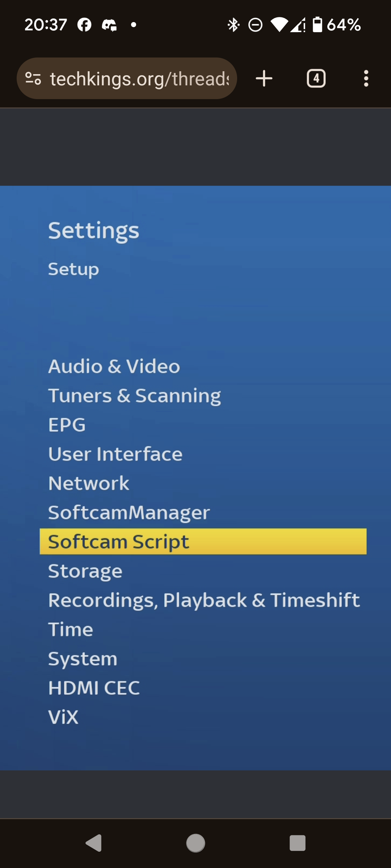
Task: Tap the Settings heading in the image
Action: [94, 231]
